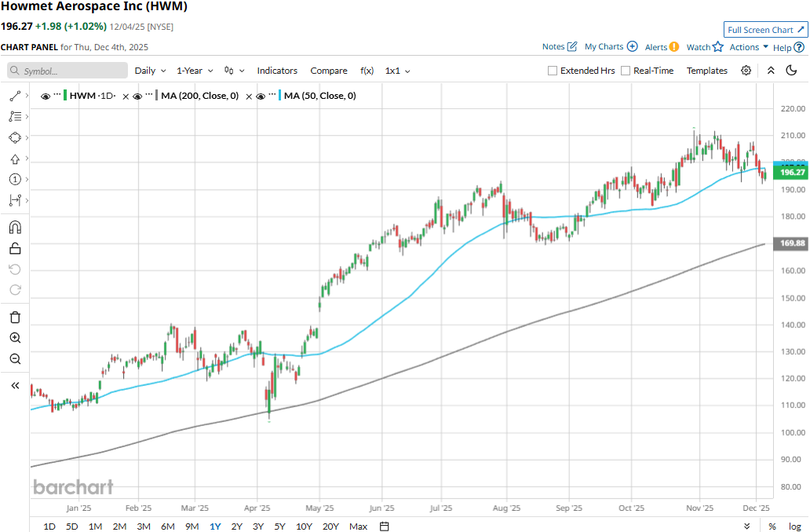Zoom out with the magnifier minus icon
The height and width of the screenshot is (532, 810).
[15, 359]
